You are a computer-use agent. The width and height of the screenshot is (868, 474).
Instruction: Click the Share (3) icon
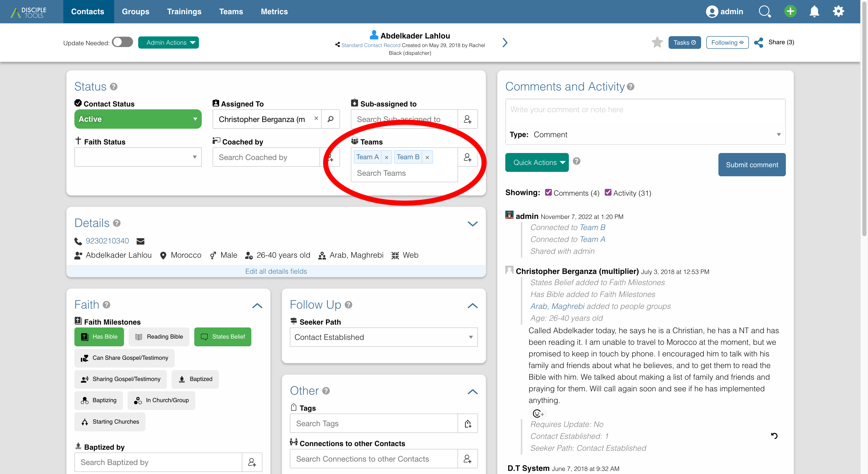tap(759, 42)
